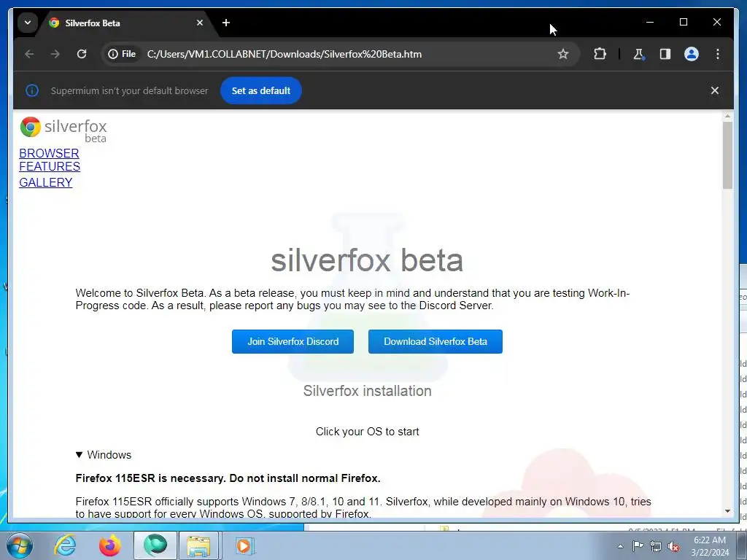Screen dimensions: 747x560
Task: Click the browser forward arrow
Action: coord(55,54)
